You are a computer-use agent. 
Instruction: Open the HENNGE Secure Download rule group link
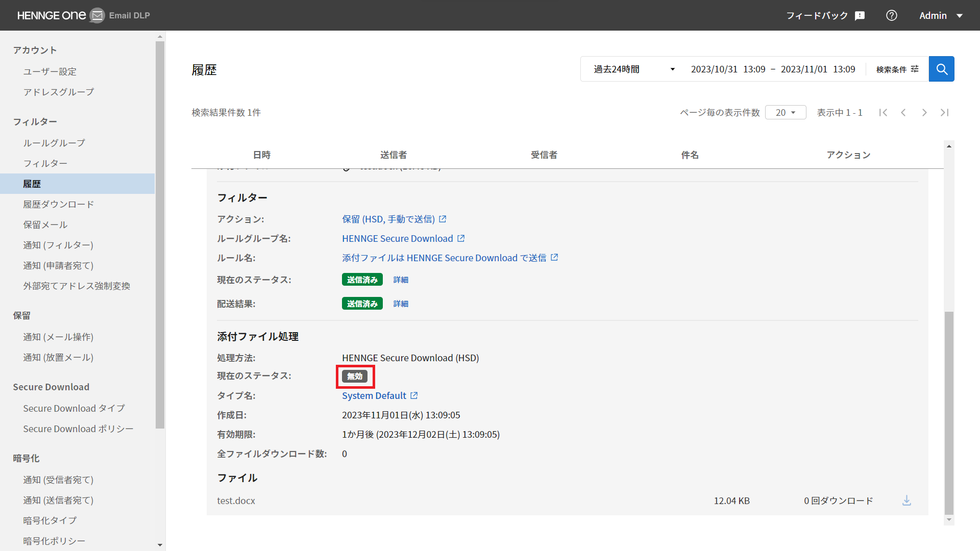398,238
